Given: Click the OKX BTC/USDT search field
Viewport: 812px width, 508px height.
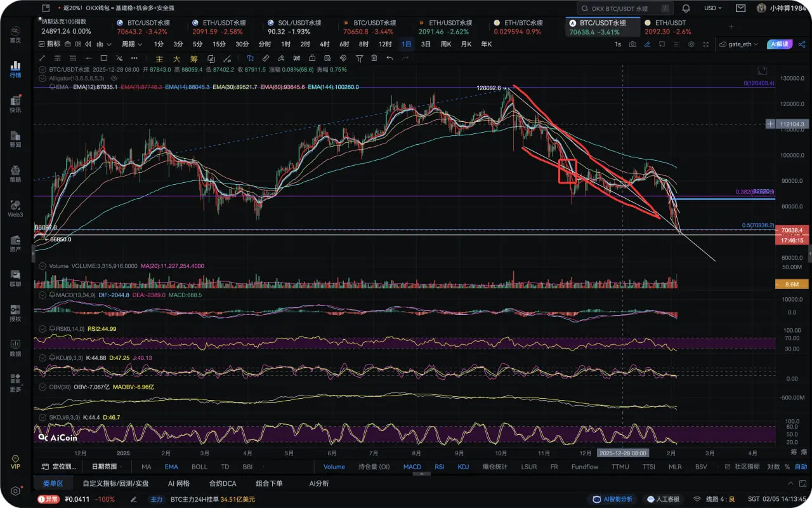Looking at the screenshot, I should tap(625, 8).
